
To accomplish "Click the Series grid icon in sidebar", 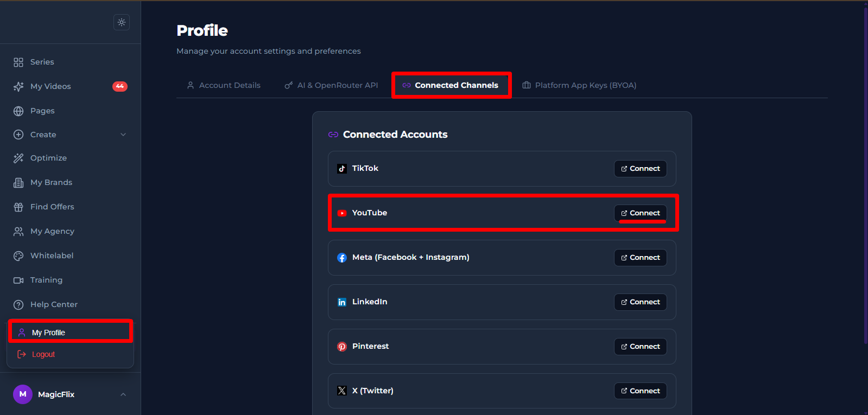I will pos(18,62).
